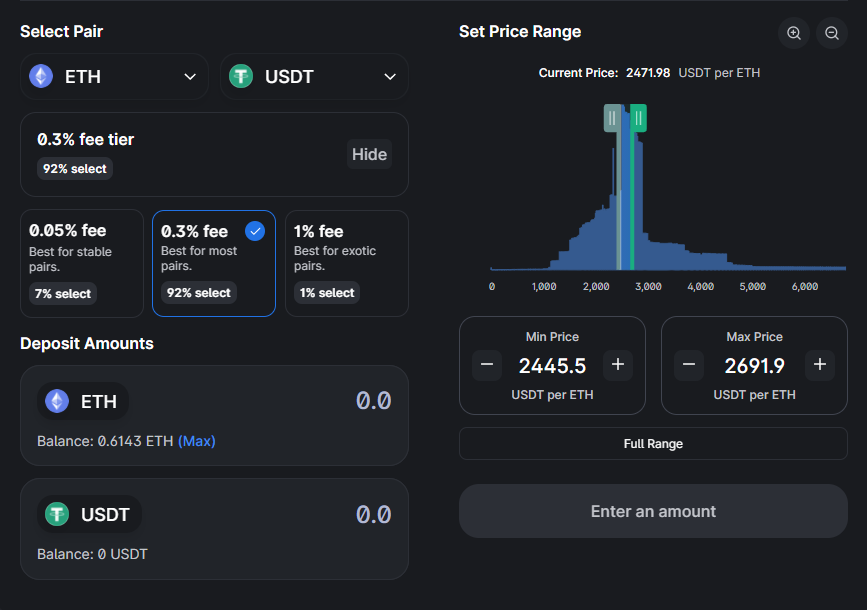The image size is (867, 610).
Task: Increase the Min Price value
Action: pyautogui.click(x=617, y=365)
